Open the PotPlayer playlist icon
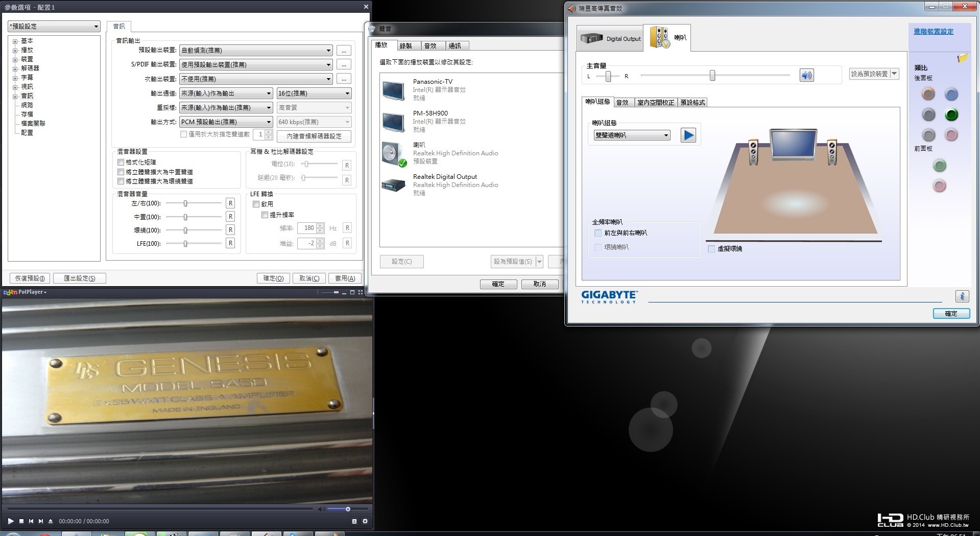Screen dimensions: 980x536 pyautogui.click(x=354, y=521)
